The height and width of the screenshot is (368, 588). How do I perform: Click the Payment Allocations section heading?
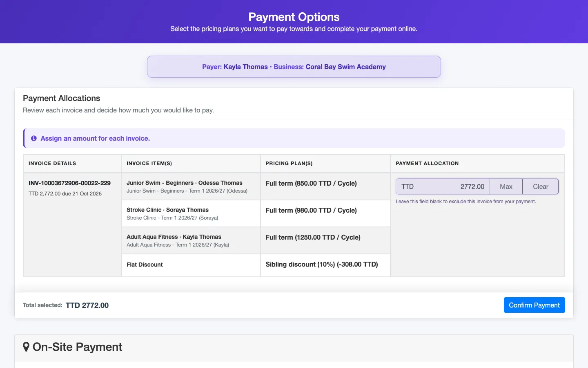tap(61, 98)
